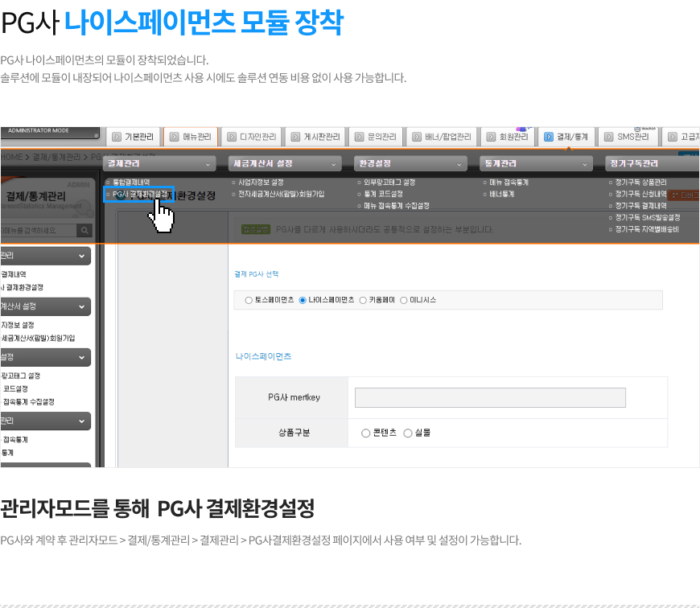Open the PG사 결제환경설정 menu link

click(x=140, y=194)
